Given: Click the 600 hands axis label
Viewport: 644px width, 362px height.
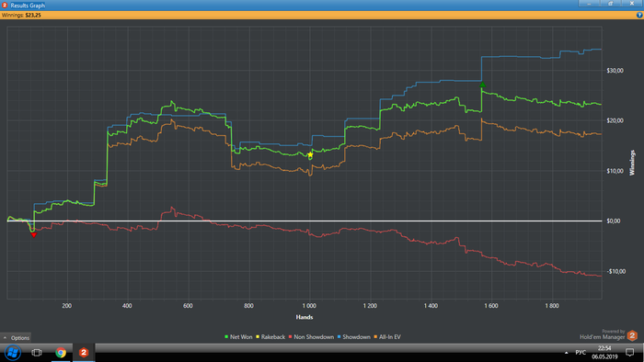Looking at the screenshot, I should [188, 306].
